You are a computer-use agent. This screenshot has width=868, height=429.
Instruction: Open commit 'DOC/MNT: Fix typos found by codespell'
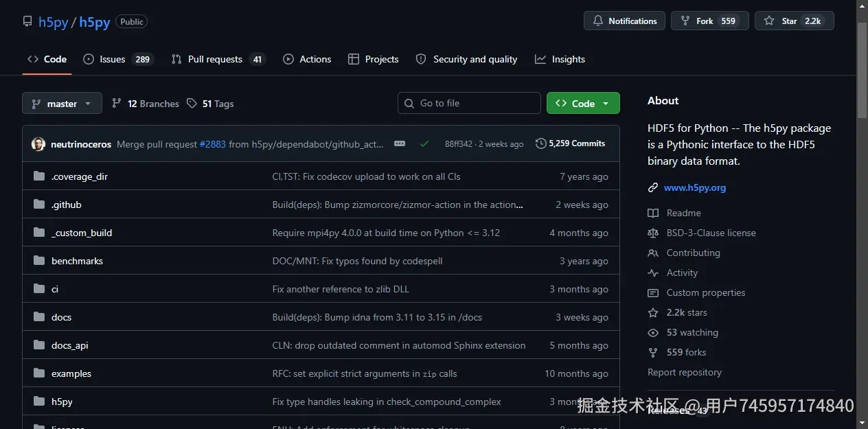click(x=358, y=261)
